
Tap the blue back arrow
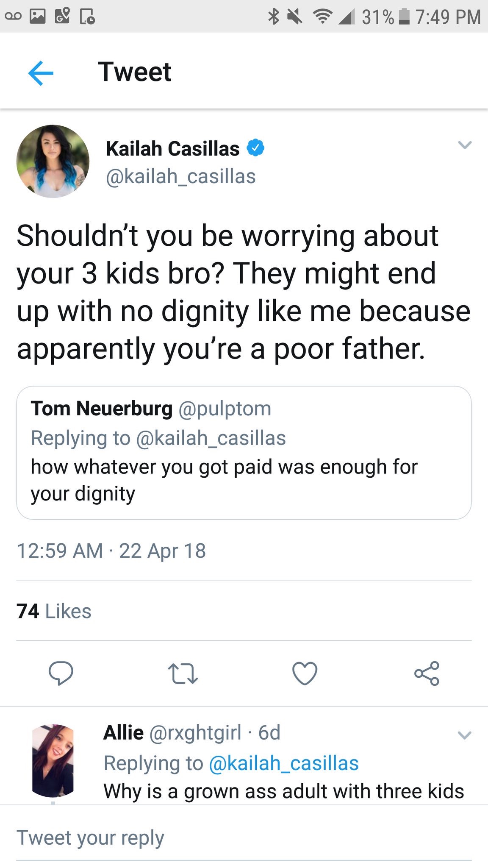click(41, 73)
